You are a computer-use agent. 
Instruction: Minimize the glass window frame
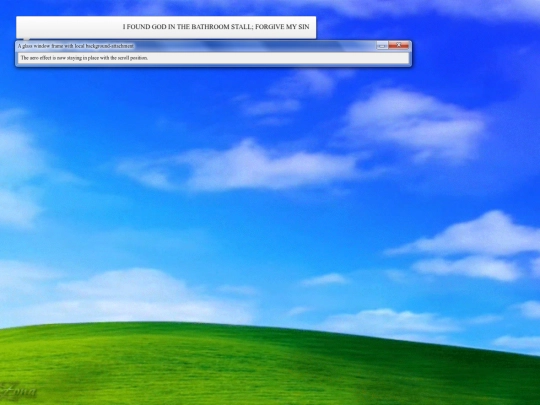click(382, 45)
